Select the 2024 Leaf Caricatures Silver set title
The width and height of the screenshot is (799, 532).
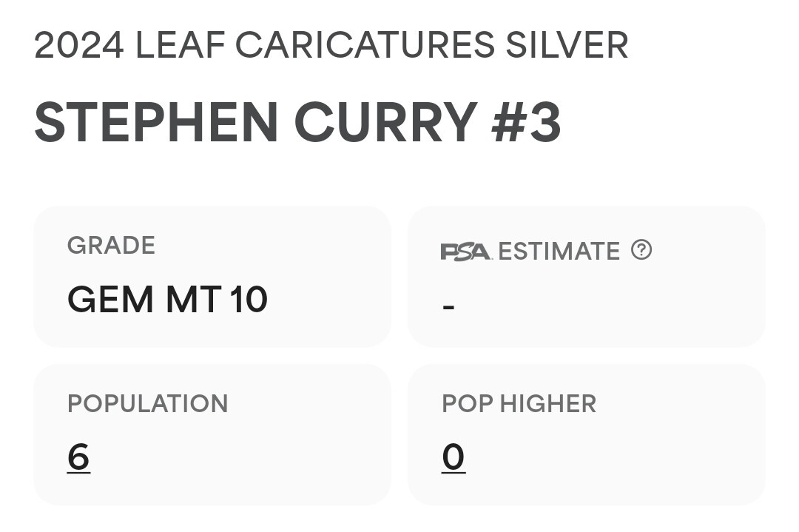click(x=331, y=45)
